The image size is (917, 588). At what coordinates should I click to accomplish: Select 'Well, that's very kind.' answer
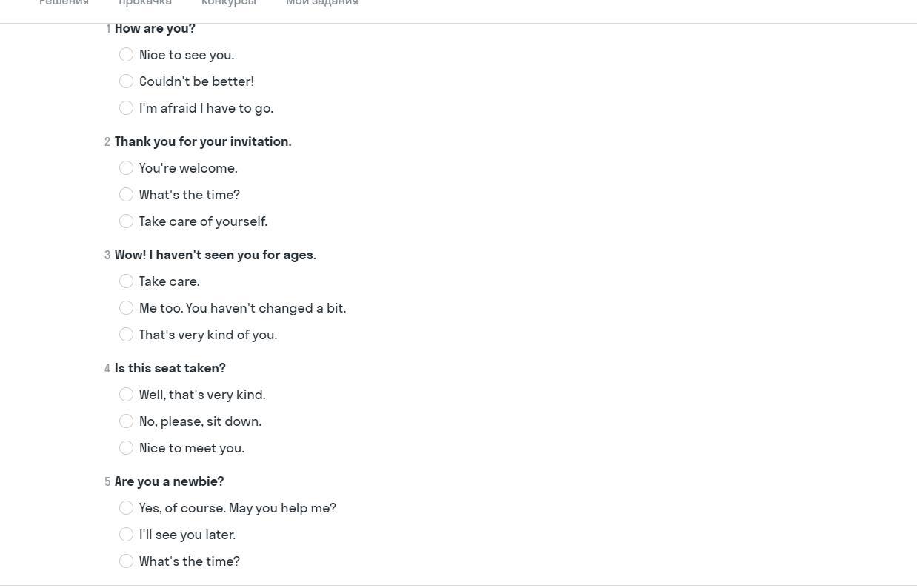tap(126, 395)
